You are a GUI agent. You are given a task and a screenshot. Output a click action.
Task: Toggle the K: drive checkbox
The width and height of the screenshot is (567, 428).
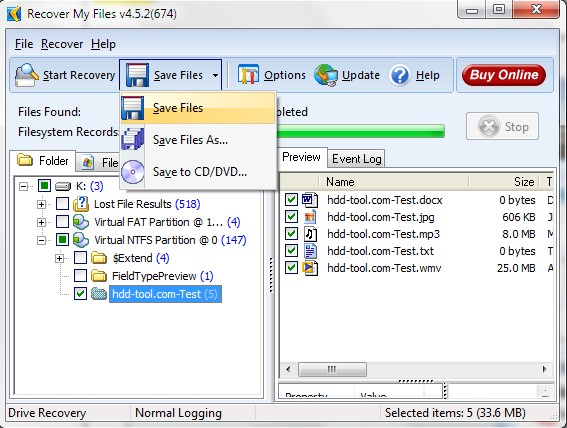tap(44, 186)
